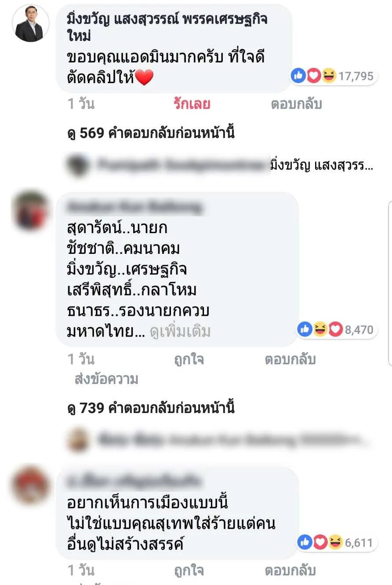
Task: Expand the 569 previous replies
Action: click(x=151, y=134)
